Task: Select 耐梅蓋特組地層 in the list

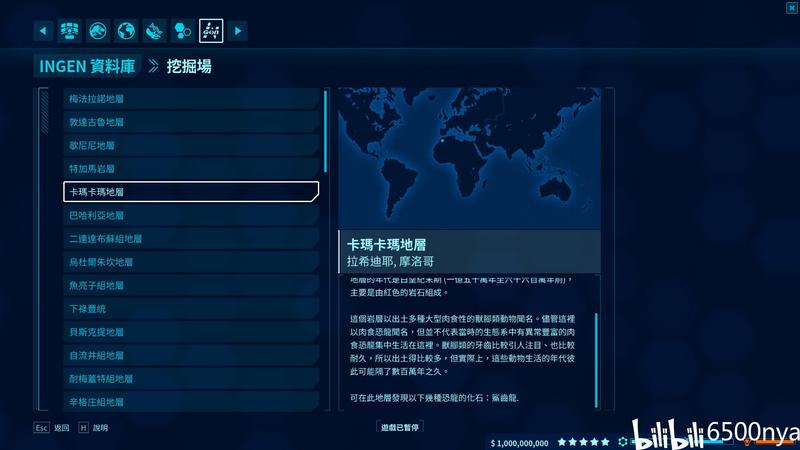Action: point(191,379)
